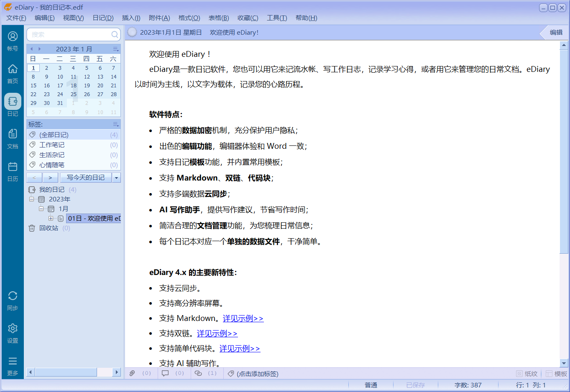570x392 pixels.
Task: Open calendar panel options via hamburger icon
Action: coord(116,49)
